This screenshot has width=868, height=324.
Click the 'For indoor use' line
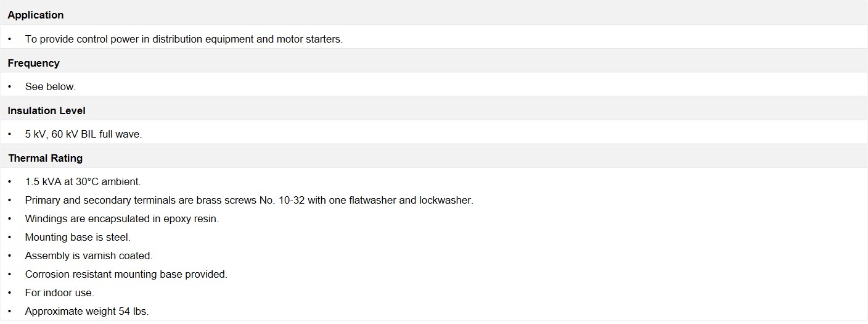click(60, 293)
